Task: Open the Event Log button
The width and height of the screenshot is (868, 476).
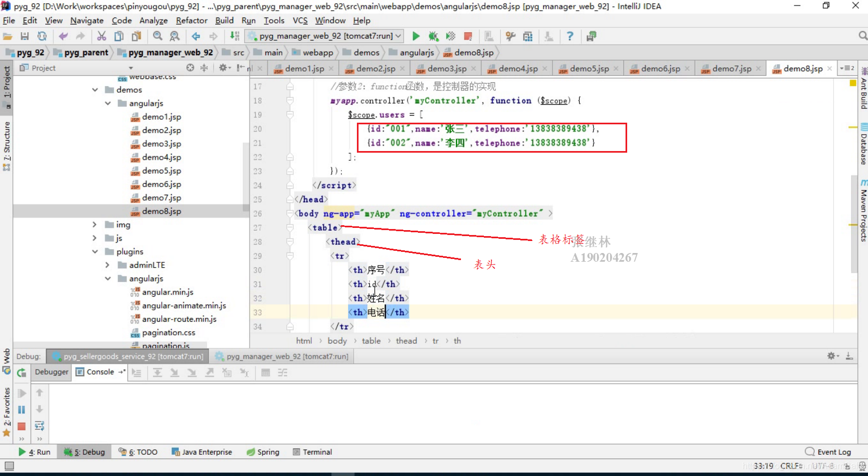Action: tap(828, 452)
